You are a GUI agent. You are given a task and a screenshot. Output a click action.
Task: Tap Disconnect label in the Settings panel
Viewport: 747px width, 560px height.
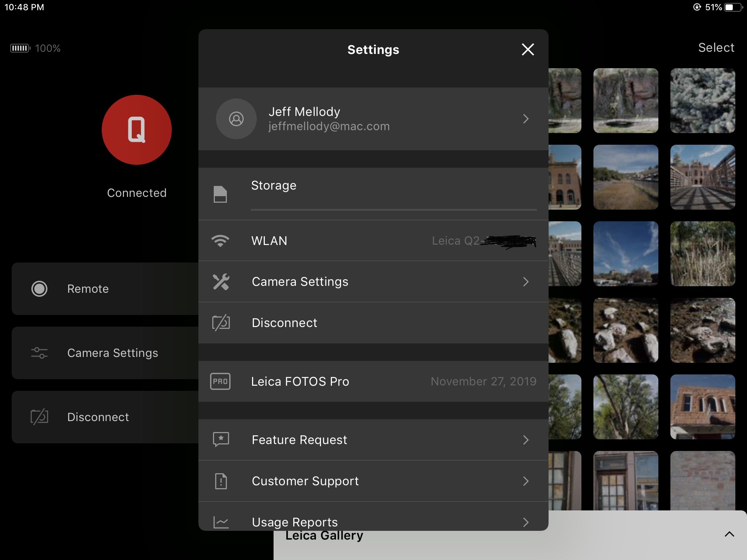tap(285, 323)
